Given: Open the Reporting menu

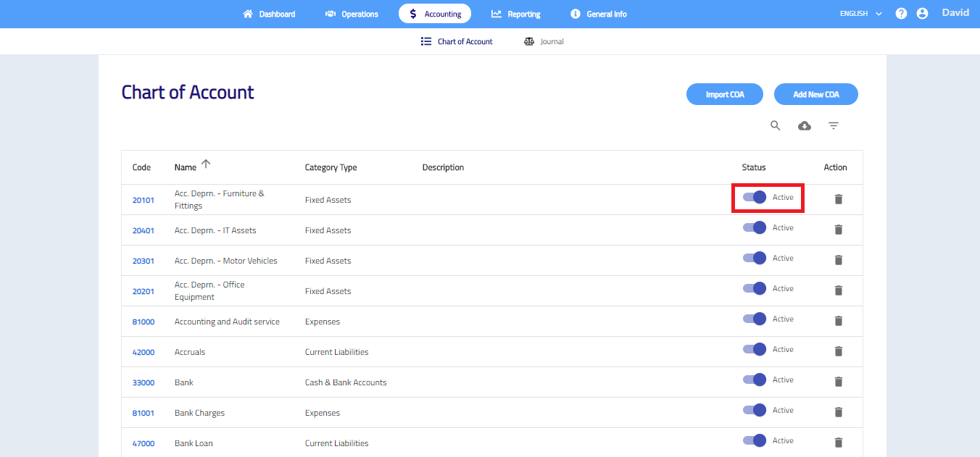Looking at the screenshot, I should (x=515, y=14).
